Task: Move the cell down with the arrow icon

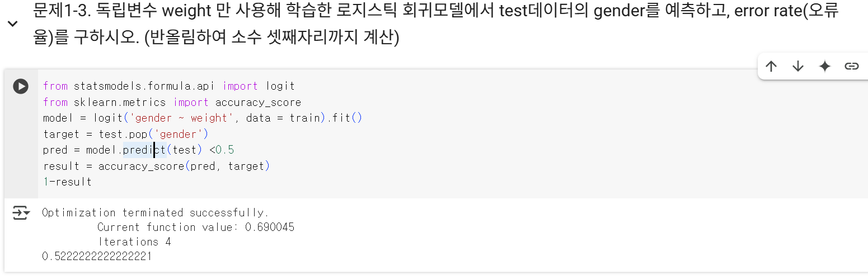Action: (x=798, y=67)
